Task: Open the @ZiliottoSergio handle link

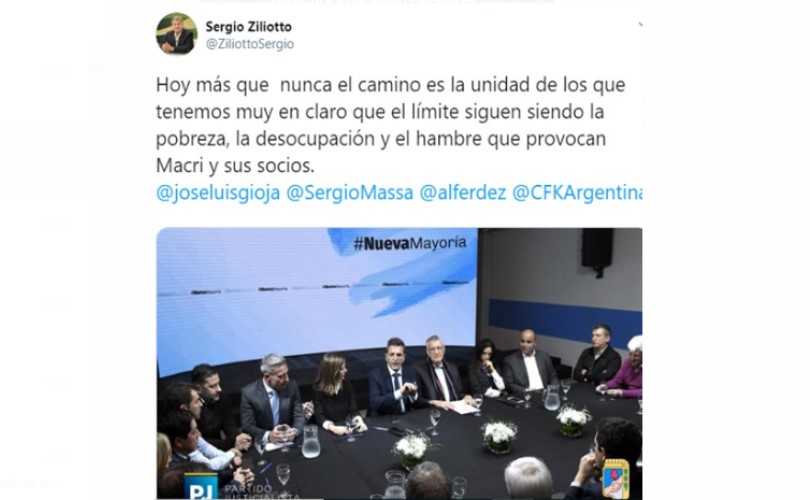Action: coord(250,44)
